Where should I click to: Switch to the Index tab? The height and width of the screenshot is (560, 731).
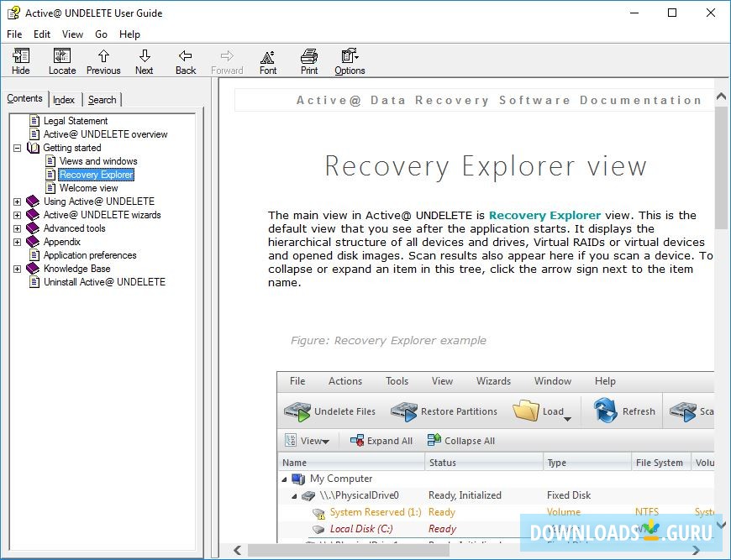pos(63,100)
